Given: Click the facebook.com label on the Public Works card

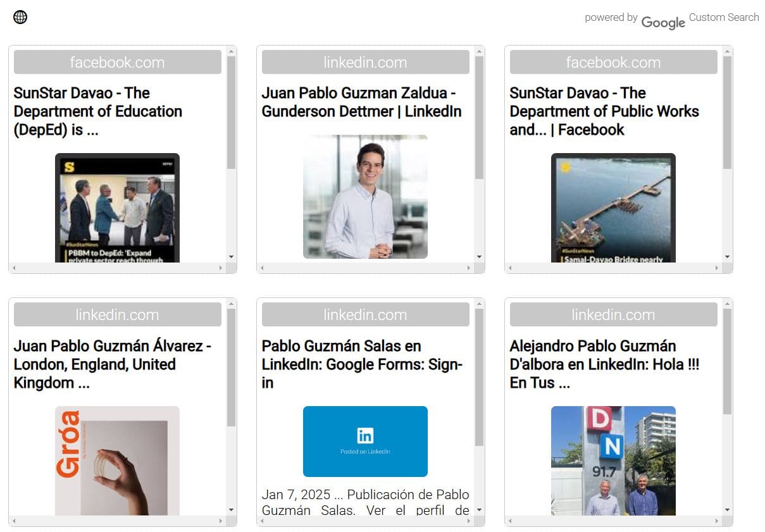Looking at the screenshot, I should tap(614, 63).
